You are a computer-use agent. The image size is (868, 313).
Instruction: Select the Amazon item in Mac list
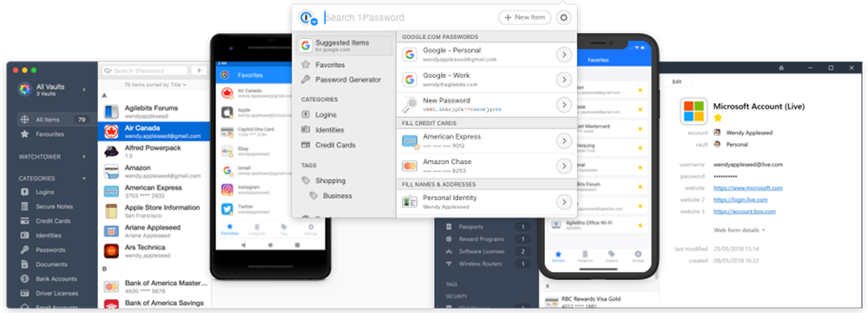(x=155, y=172)
